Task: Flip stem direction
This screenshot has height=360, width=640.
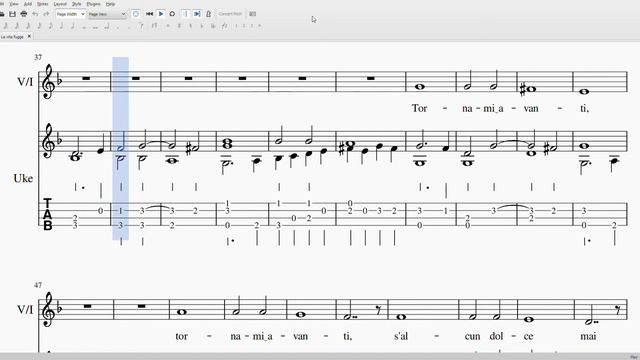Action: click(224, 26)
